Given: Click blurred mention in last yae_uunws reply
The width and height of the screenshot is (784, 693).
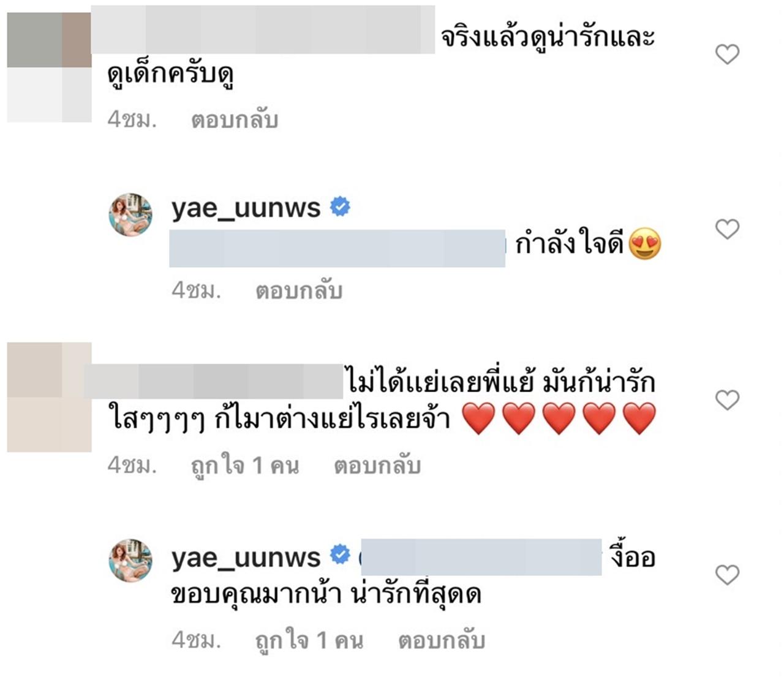Looking at the screenshot, I should (481, 557).
